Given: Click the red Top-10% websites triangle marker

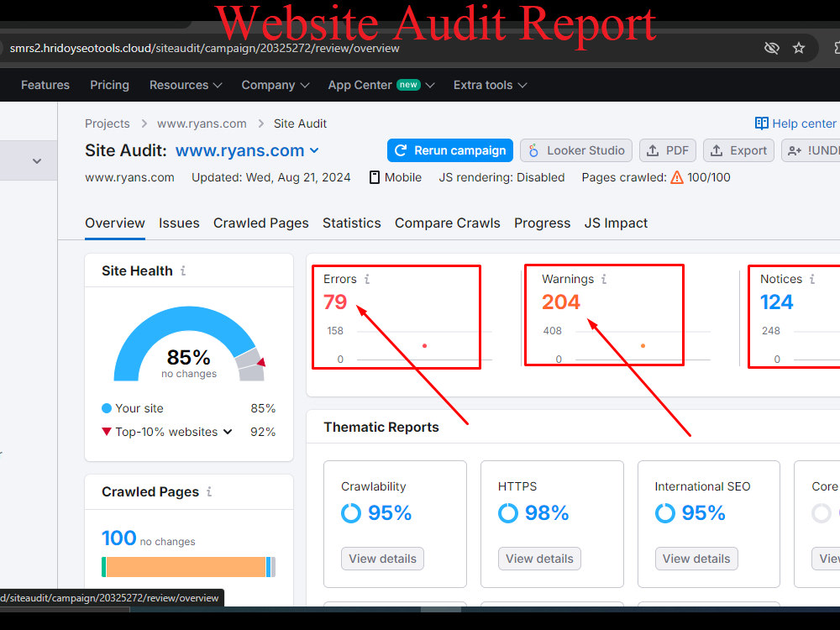Looking at the screenshot, I should tap(107, 431).
